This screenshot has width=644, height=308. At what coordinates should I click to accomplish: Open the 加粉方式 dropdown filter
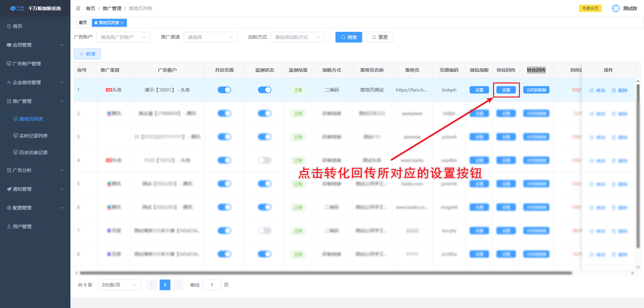[x=298, y=37]
